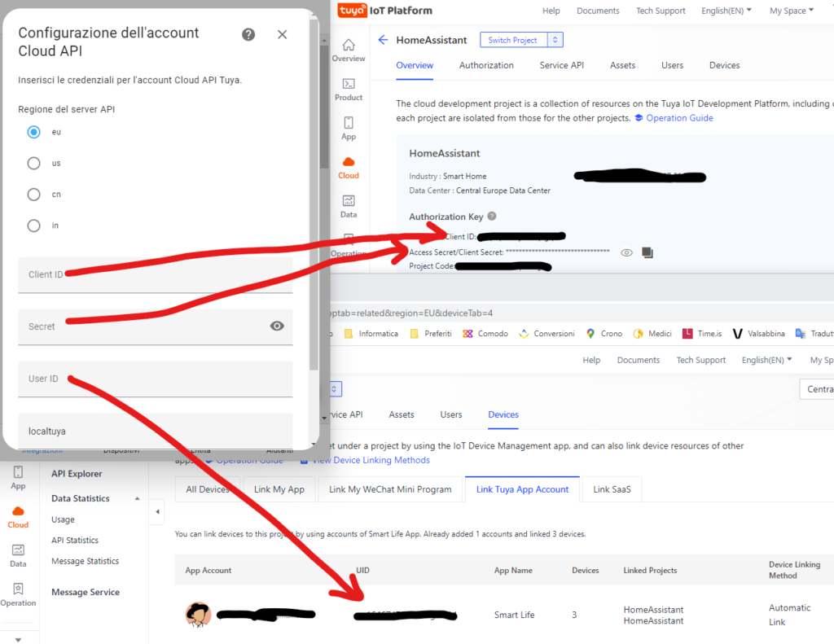Viewport: 834px width, 644px height.
Task: Switch to Link My WeChat Mini Program tab
Action: pos(390,489)
